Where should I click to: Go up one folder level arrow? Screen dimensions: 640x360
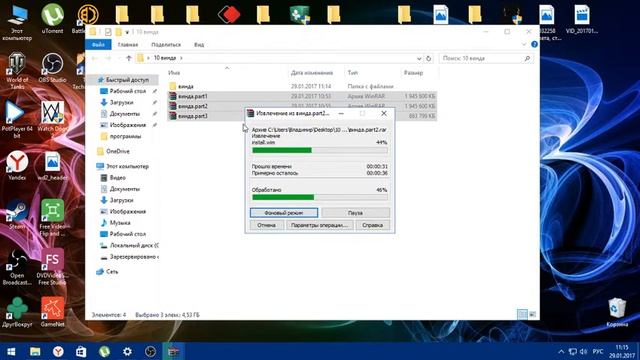pyautogui.click(x=129, y=58)
